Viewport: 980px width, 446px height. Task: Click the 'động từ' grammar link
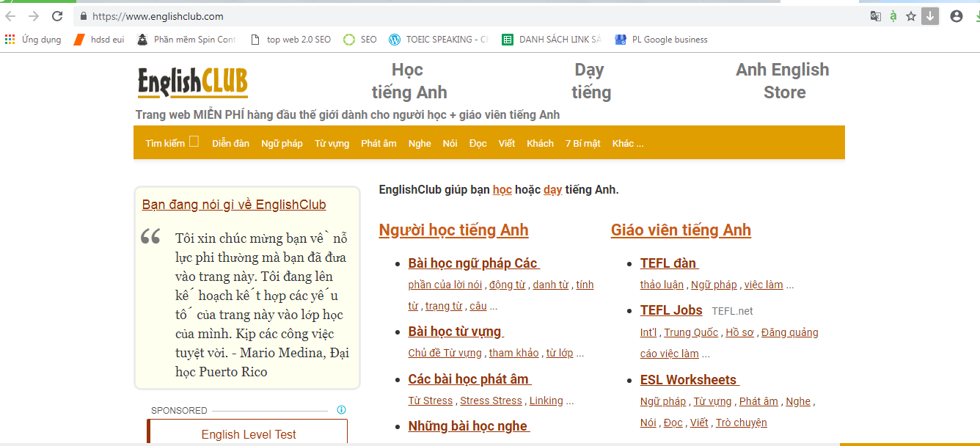[508, 285]
